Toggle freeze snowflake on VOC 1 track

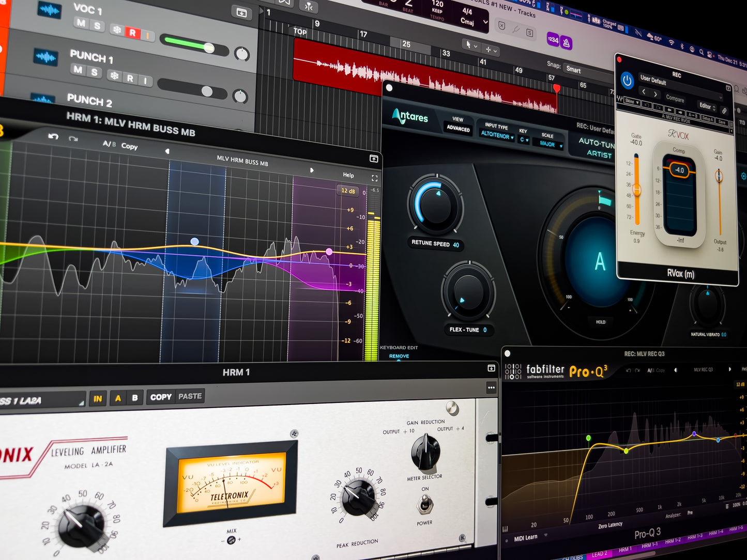coord(117,29)
